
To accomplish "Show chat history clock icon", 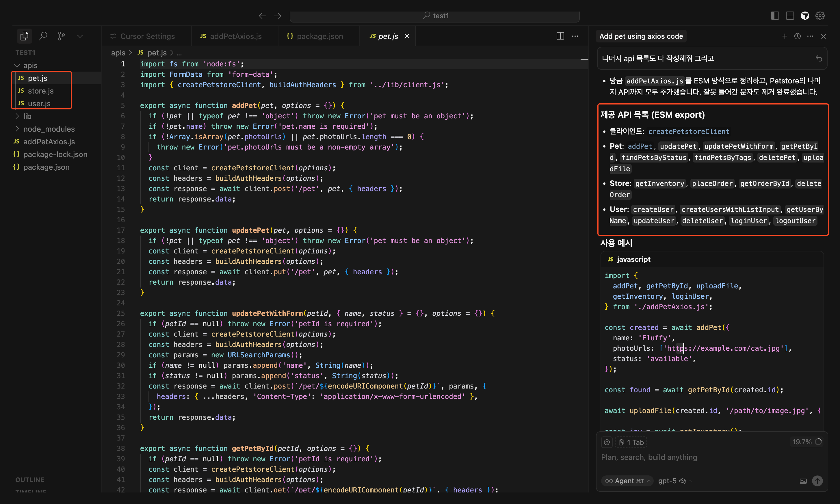I will [797, 36].
